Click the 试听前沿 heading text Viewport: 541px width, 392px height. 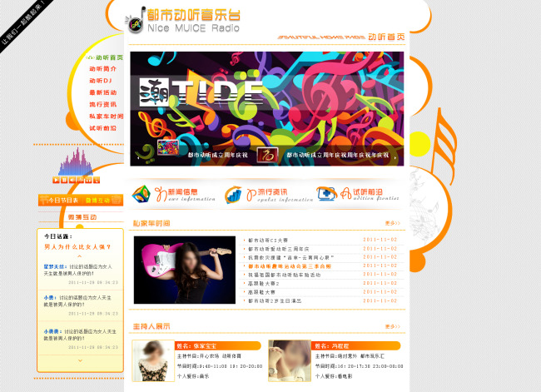coord(367,192)
